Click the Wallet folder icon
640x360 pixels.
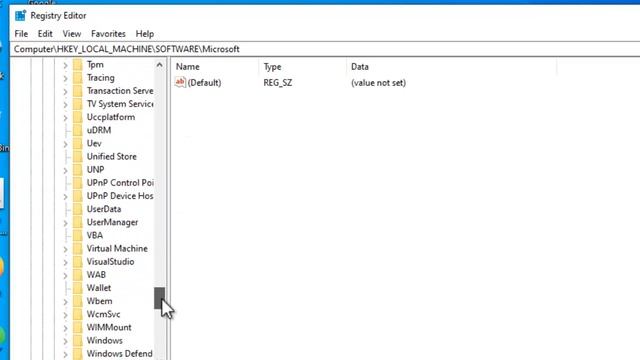(x=78, y=288)
